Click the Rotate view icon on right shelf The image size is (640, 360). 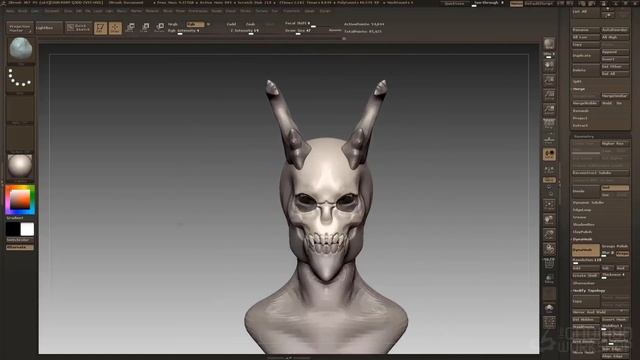tap(549, 249)
